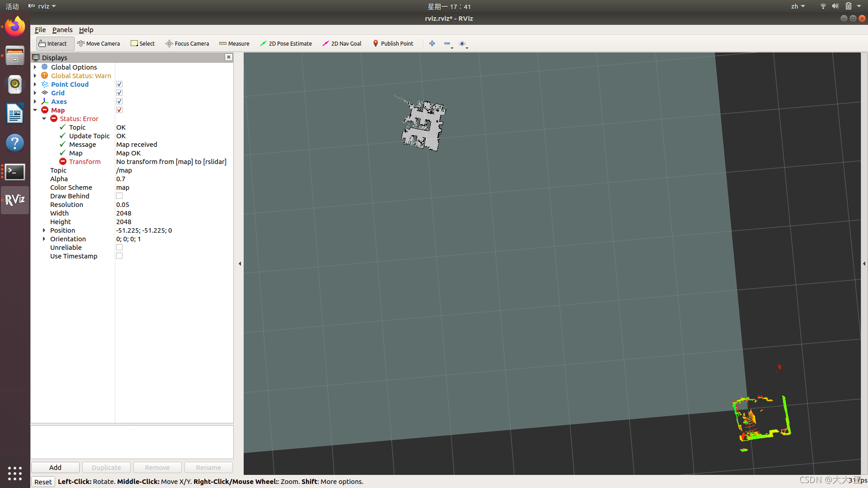
Task: Click the Remove display button
Action: 157,467
